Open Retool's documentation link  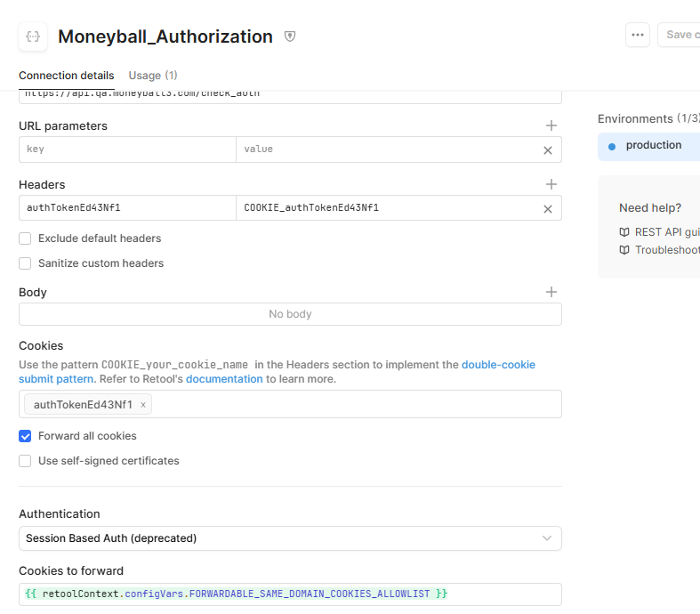[224, 379]
